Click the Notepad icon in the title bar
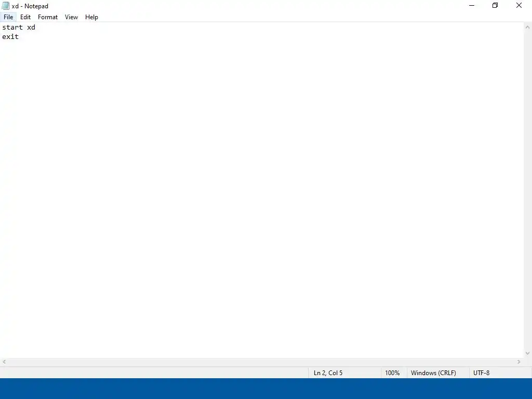Viewport: 532px width, 399px height. click(x=5, y=6)
